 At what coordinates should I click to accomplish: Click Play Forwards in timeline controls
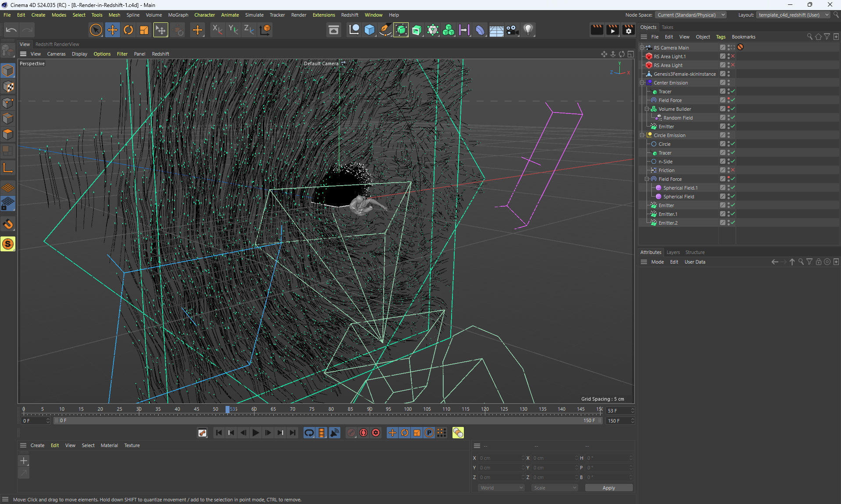(255, 433)
